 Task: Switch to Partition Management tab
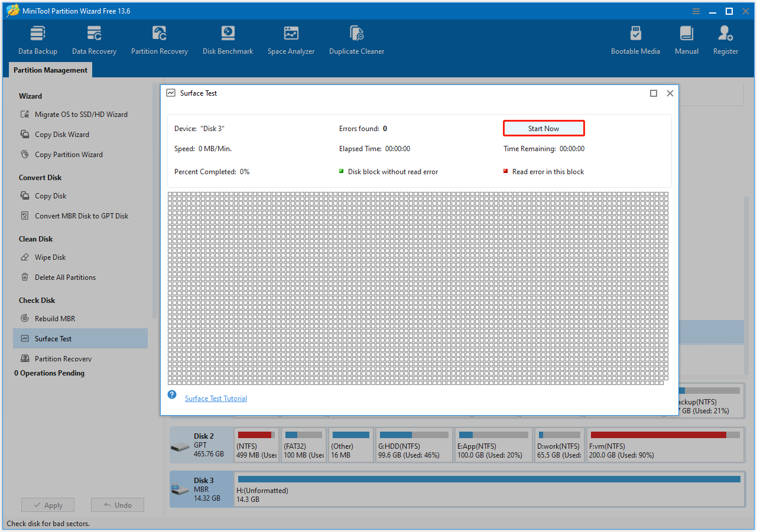point(50,70)
